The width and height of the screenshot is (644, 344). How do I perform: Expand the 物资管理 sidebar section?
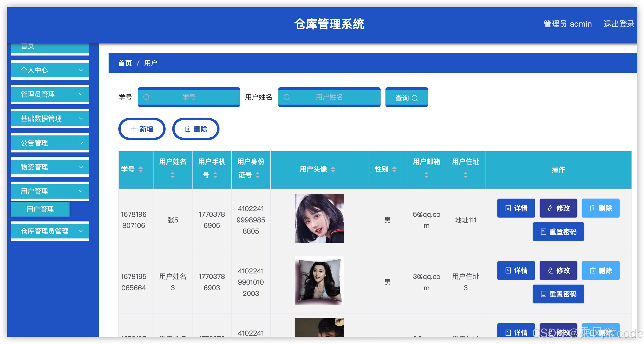(50, 167)
